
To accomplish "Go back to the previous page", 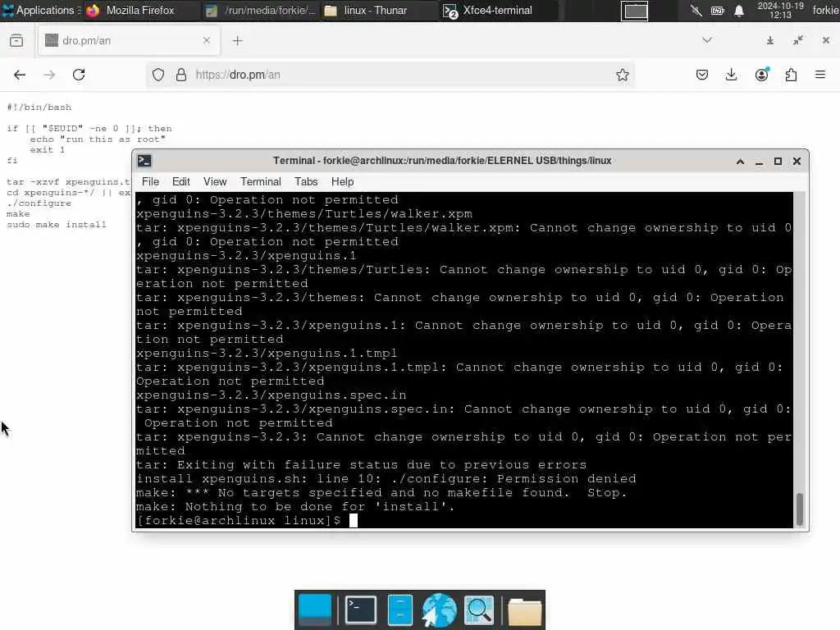I will coord(20,75).
